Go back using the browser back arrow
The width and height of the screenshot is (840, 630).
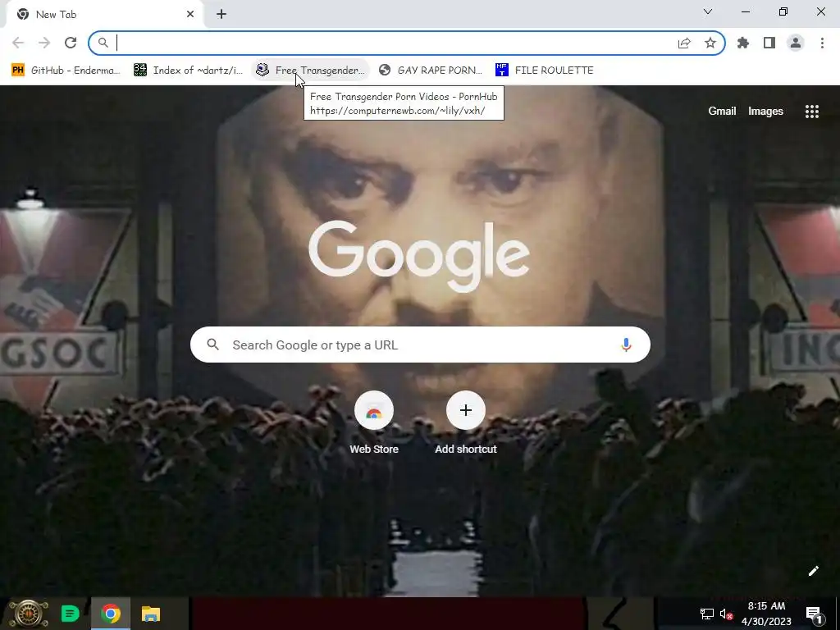click(18, 43)
